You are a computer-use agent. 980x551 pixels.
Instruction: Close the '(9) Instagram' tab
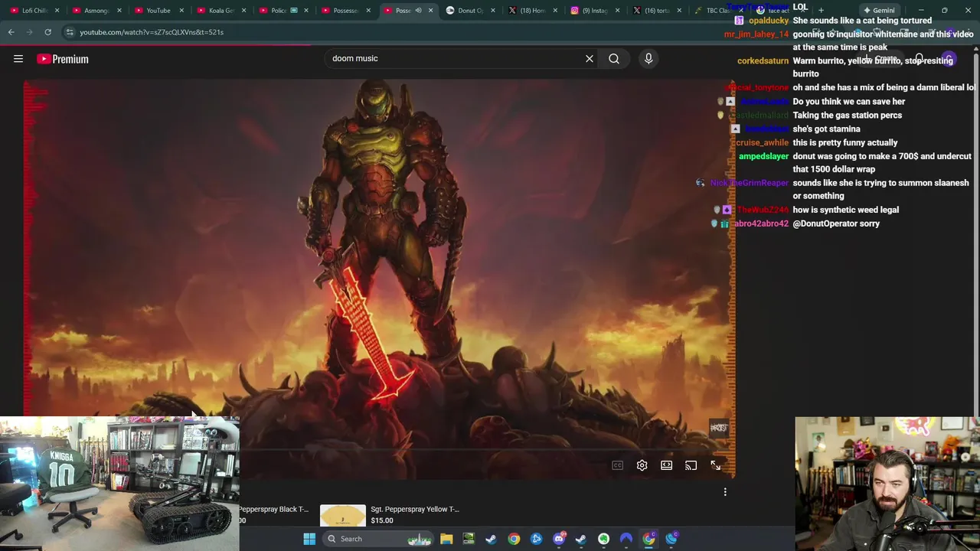coord(617,11)
